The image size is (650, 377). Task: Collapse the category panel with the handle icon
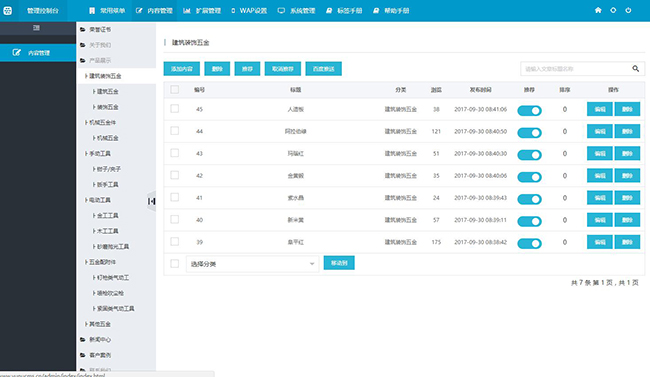[151, 201]
